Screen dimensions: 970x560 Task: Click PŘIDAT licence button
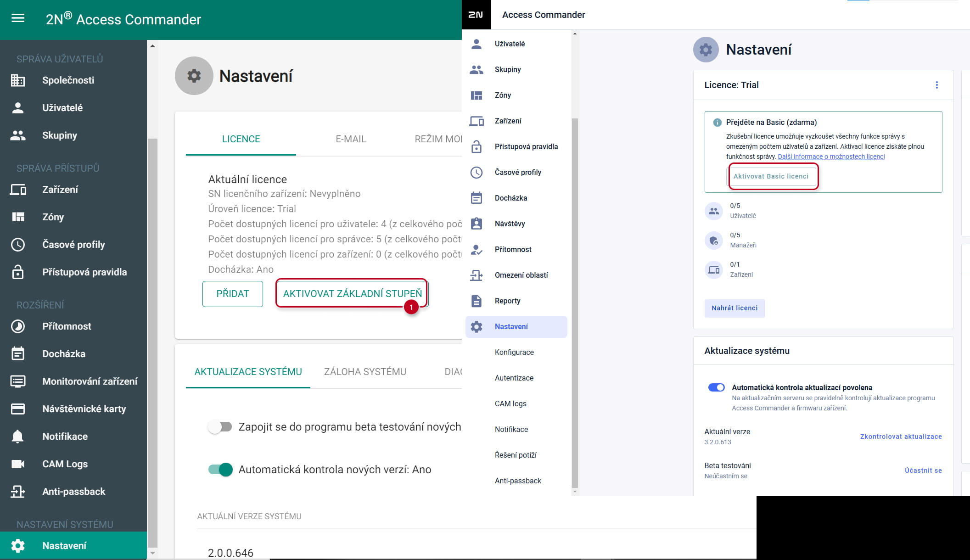point(233,294)
